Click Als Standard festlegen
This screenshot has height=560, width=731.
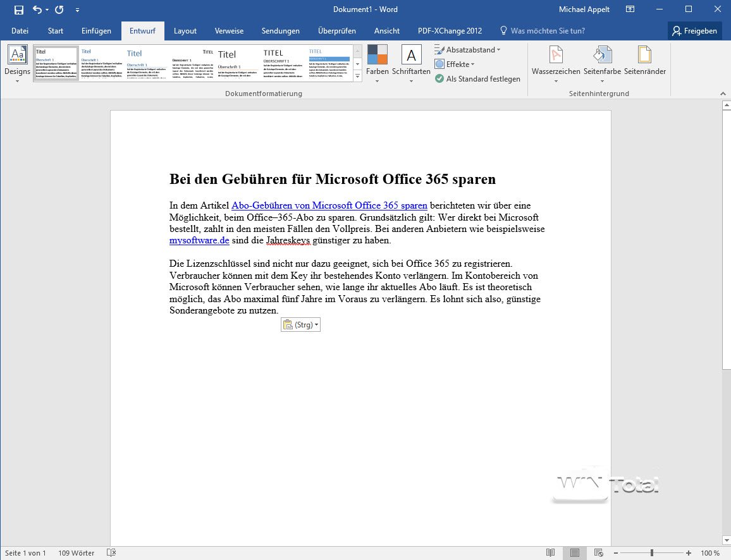[477, 79]
